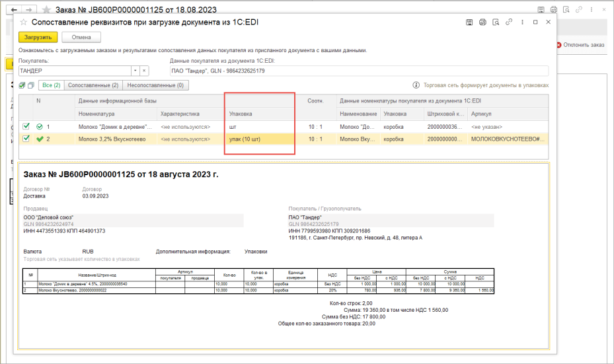
Task: Click the Соотн. column header
Action: (x=316, y=101)
